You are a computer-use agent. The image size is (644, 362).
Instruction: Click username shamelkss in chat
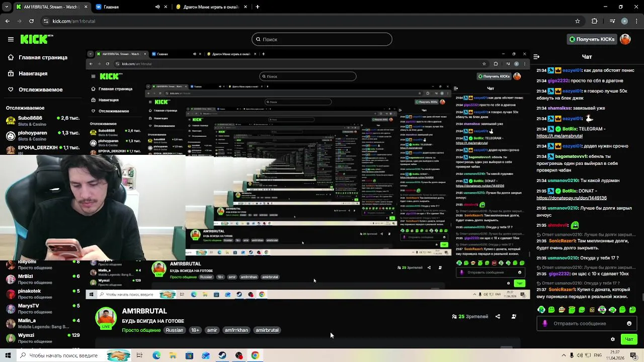pos(559,108)
